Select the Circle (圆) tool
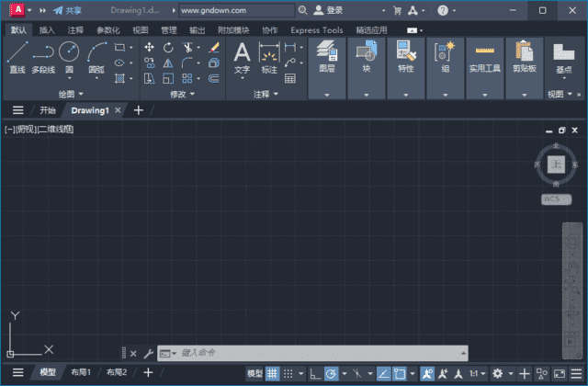The height and width of the screenshot is (386, 588). 70,57
